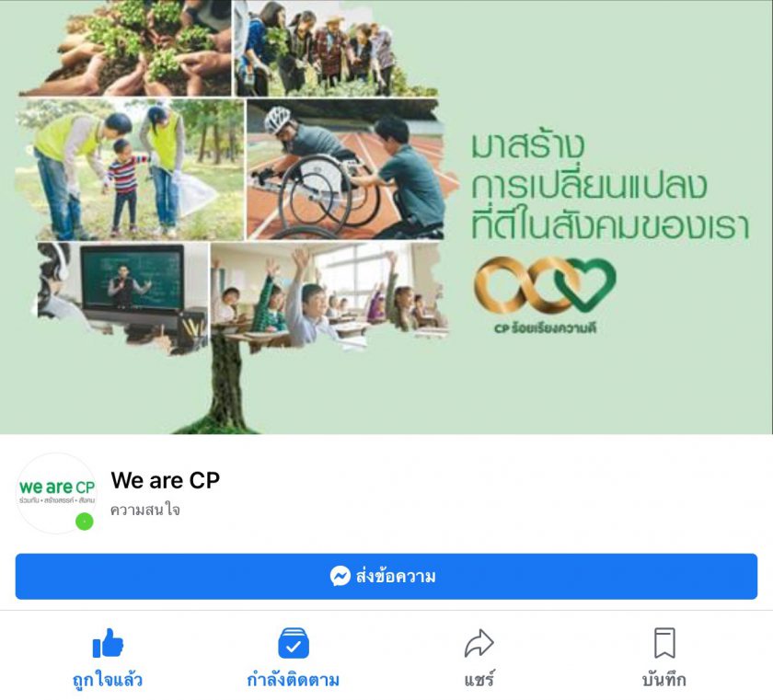
Task: Click the ความสนใจ category text
Action: point(145,510)
